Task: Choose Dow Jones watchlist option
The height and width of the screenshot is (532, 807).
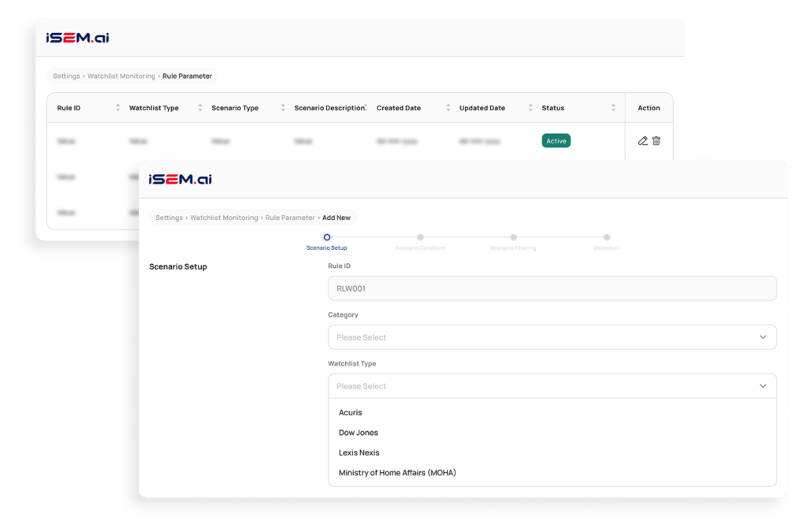Action: pos(359,433)
